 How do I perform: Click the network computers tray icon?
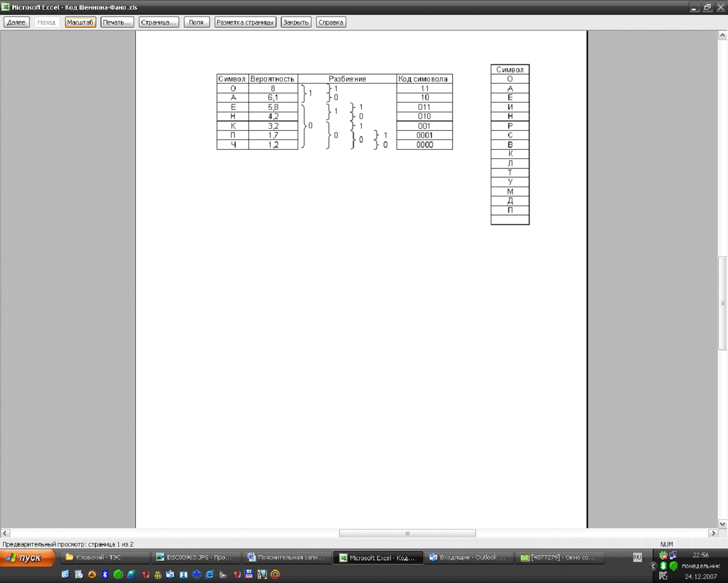pyautogui.click(x=673, y=555)
